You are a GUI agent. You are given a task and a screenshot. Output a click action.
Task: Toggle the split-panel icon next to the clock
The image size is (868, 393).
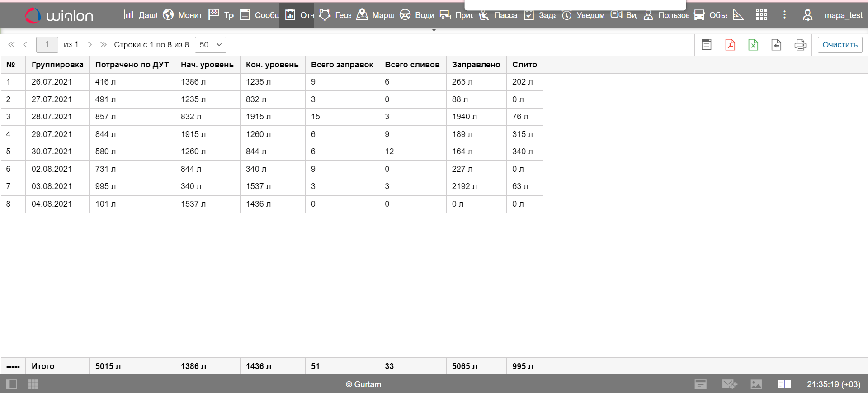click(x=784, y=384)
